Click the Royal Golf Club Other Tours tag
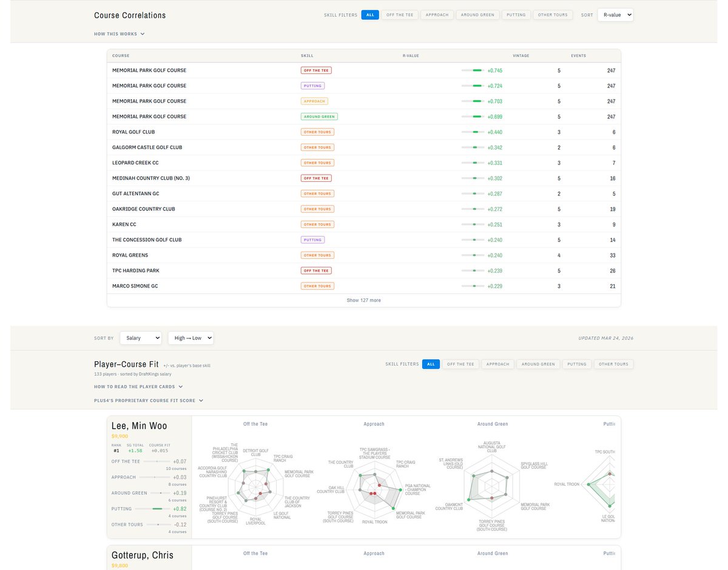Image resolution: width=728 pixels, height=570 pixels. tap(317, 132)
